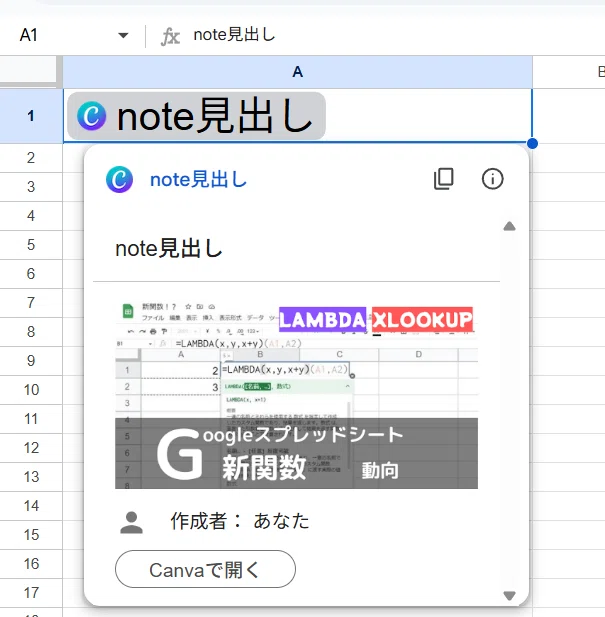
Task: Click the info icon in preview card
Action: (492, 179)
